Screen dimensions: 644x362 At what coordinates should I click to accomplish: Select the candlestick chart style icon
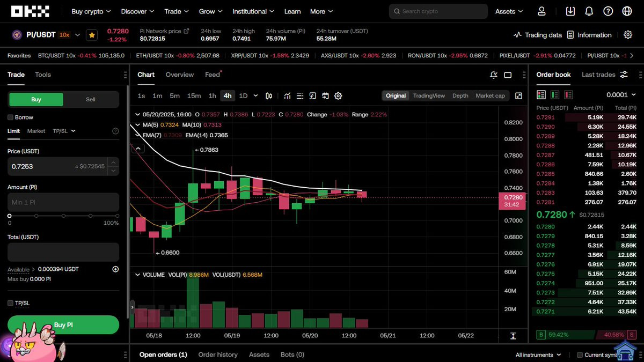tap(269, 96)
